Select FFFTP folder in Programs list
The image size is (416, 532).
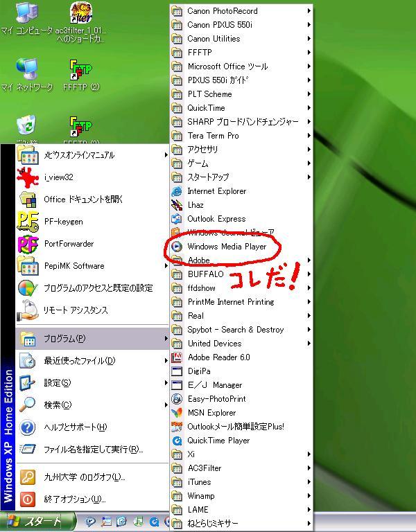tap(241, 53)
